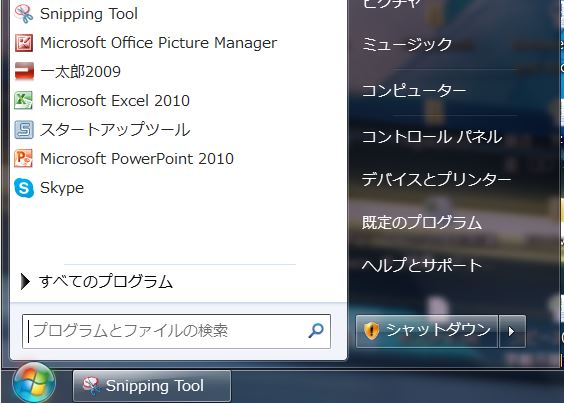564x403 pixels.
Task: Click the シャットダウン button
Action: (x=427, y=331)
